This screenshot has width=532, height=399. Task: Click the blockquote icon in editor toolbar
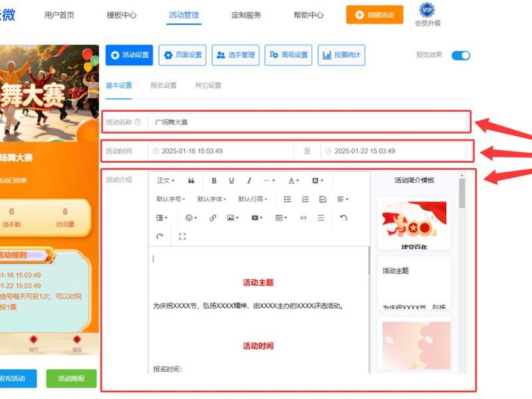click(x=191, y=180)
